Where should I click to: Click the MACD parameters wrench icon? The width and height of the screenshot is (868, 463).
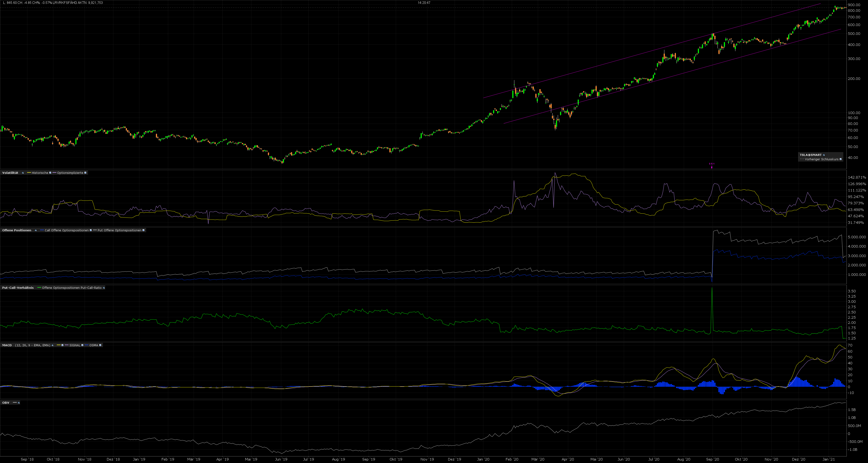click(52, 345)
